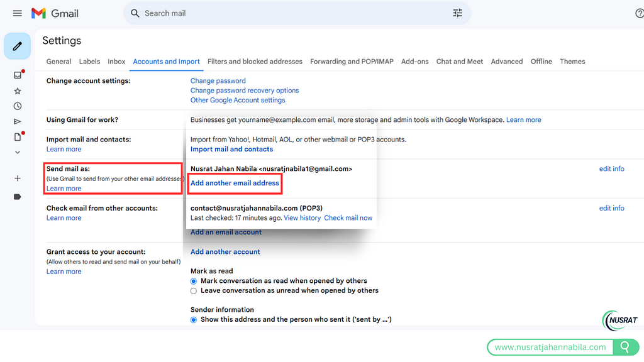Click Learn more under Grant access
Viewport: 644px width, 362px height.
pos(64,271)
